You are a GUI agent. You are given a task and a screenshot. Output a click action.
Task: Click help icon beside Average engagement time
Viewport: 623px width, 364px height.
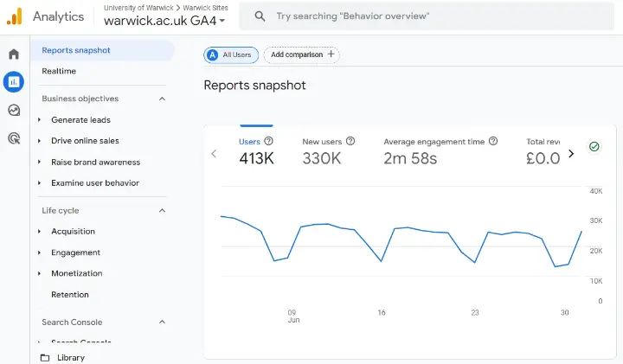coord(493,141)
